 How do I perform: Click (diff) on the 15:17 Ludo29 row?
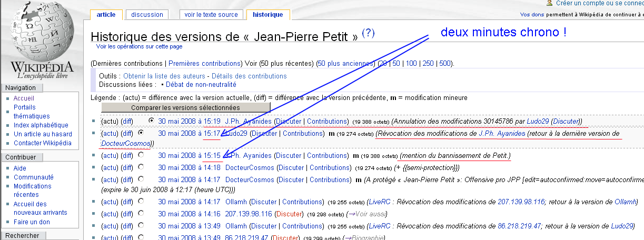127,134
